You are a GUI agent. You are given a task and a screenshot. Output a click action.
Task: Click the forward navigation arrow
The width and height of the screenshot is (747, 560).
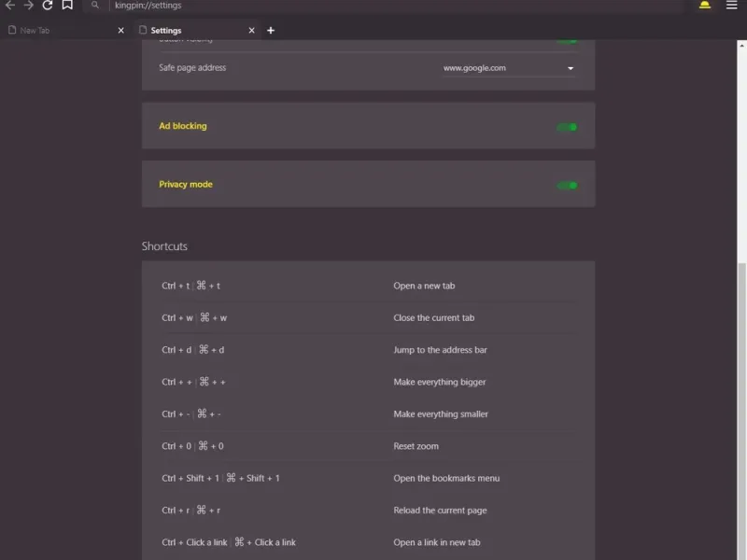(29, 6)
